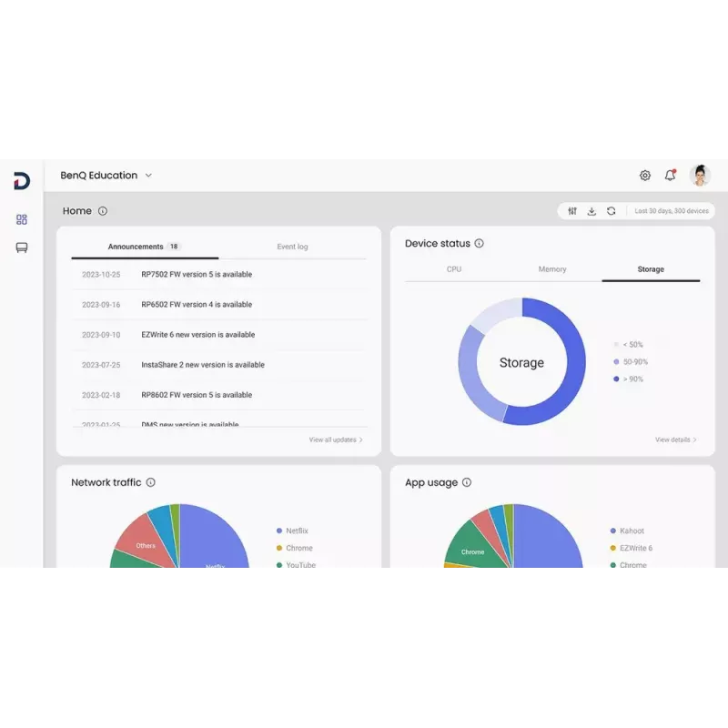Open RP7502 FW version 5 announcement
The image size is (728, 728).
point(197,275)
